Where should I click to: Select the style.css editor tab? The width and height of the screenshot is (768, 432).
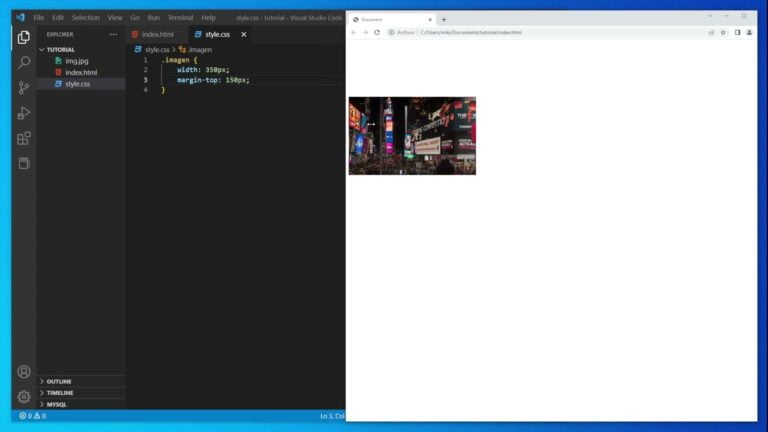click(x=217, y=34)
